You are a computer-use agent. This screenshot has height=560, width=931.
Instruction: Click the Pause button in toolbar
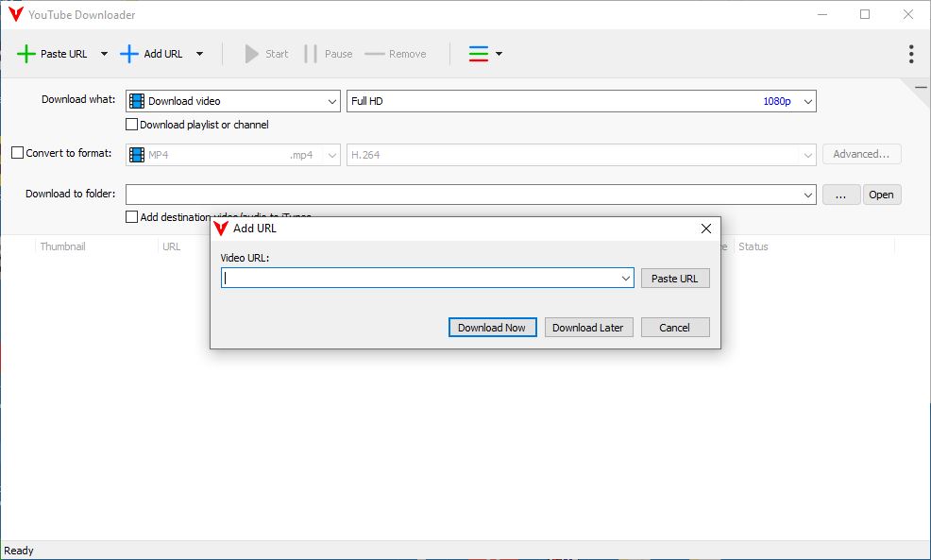[x=329, y=54]
